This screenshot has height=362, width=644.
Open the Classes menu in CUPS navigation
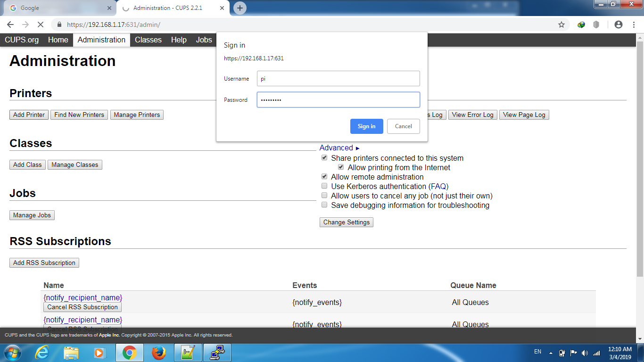148,40
